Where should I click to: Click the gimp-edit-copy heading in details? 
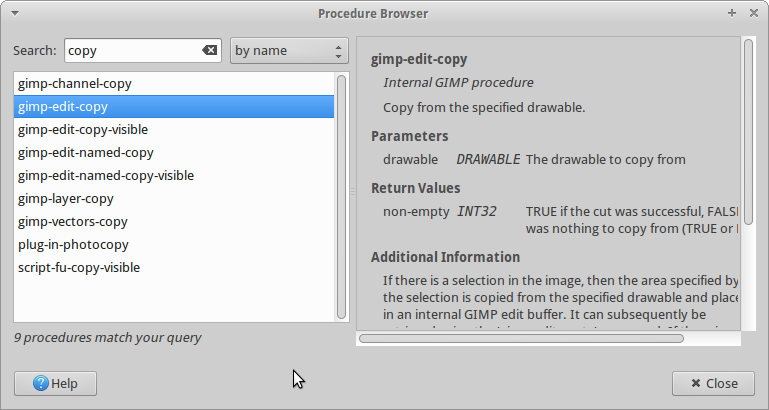(419, 59)
